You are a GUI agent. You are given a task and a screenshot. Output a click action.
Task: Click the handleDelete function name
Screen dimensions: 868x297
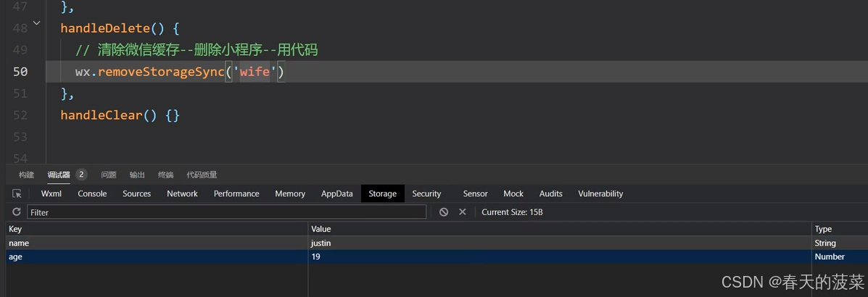105,28
